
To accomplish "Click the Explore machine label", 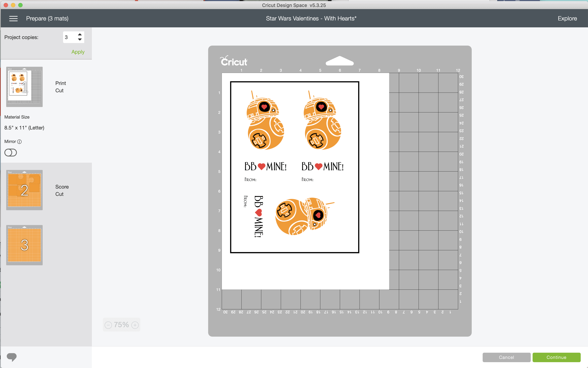I will [x=567, y=18].
